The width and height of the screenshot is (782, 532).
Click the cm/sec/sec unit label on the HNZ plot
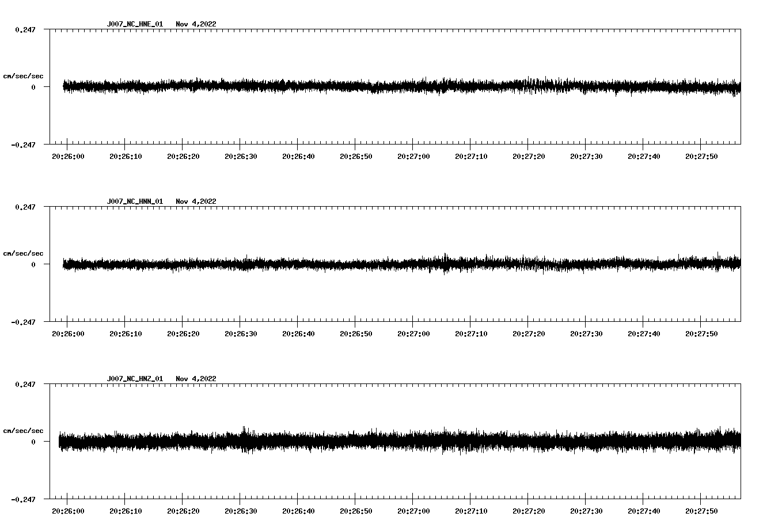[23, 431]
